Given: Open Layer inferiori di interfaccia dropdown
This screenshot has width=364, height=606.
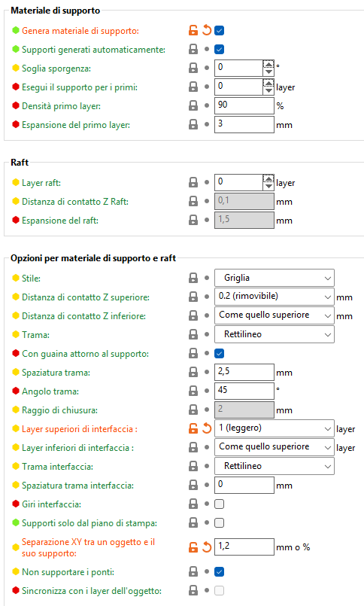Looking at the screenshot, I should point(274,447).
